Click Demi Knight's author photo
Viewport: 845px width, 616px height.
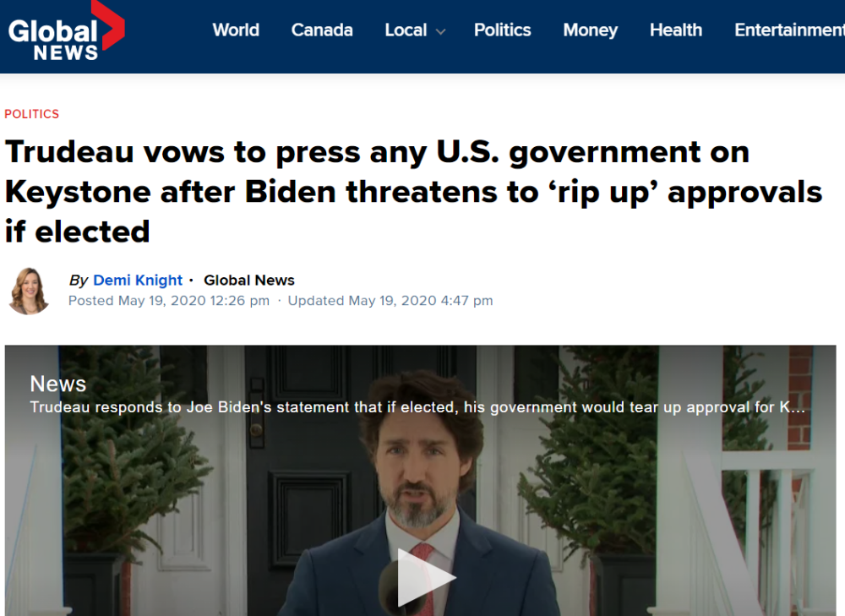pyautogui.click(x=29, y=291)
